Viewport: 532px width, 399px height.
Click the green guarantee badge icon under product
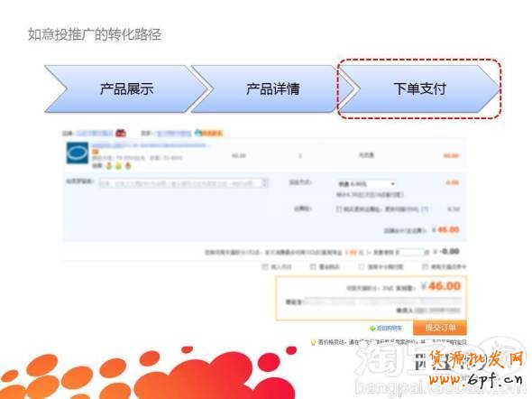point(118,166)
